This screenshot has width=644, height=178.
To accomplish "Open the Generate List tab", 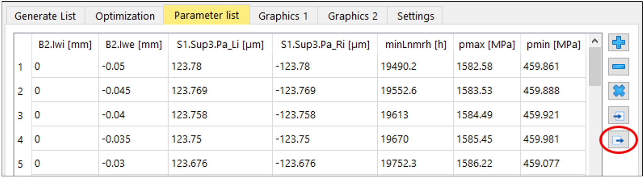I will [45, 16].
